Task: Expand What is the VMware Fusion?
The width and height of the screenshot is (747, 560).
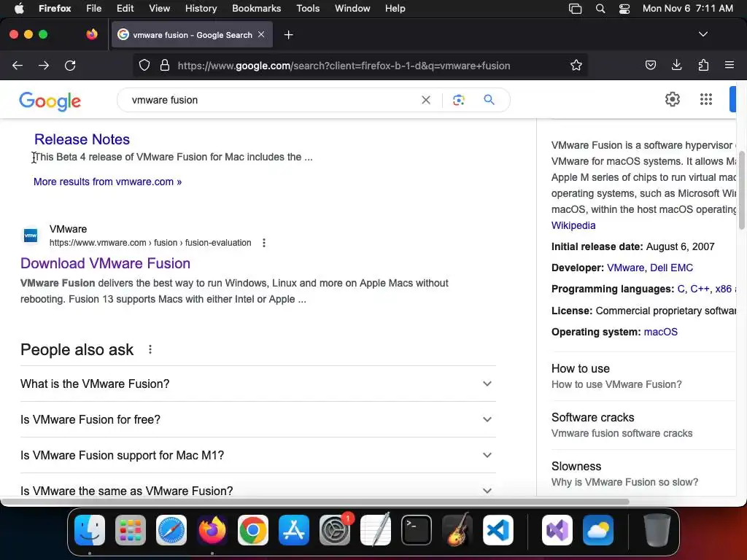Action: click(258, 384)
